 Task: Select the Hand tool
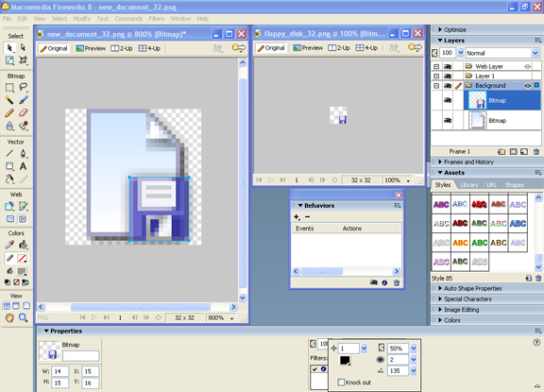click(x=9, y=317)
